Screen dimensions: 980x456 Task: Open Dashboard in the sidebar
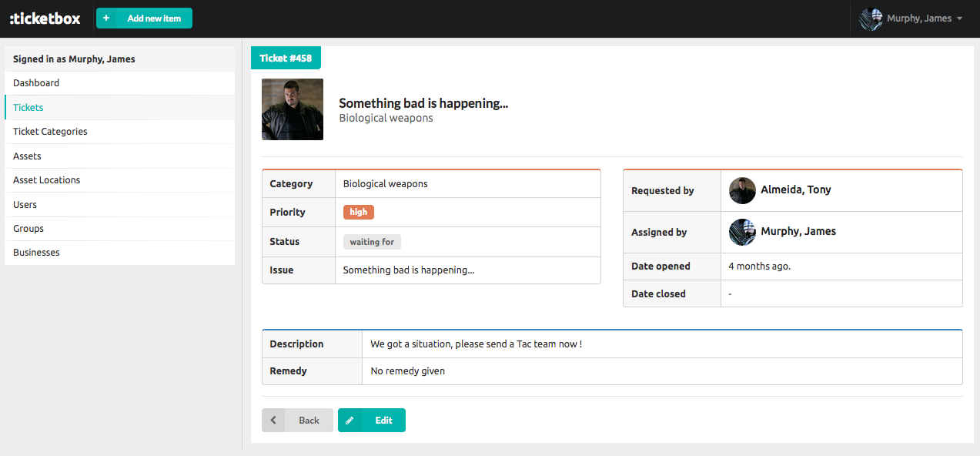pos(119,83)
